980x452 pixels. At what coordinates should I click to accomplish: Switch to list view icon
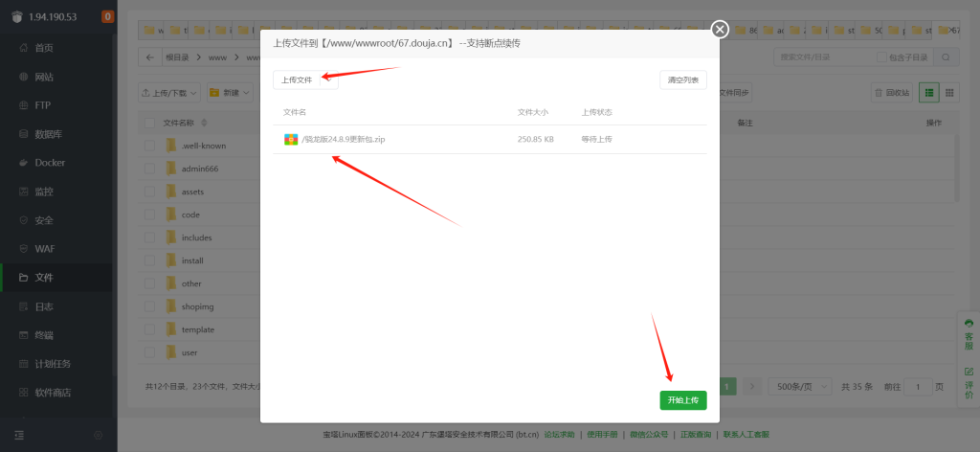[x=929, y=93]
